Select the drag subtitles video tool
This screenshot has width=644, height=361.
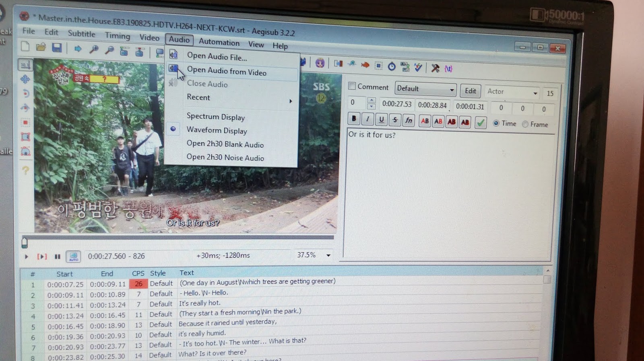coord(25,79)
